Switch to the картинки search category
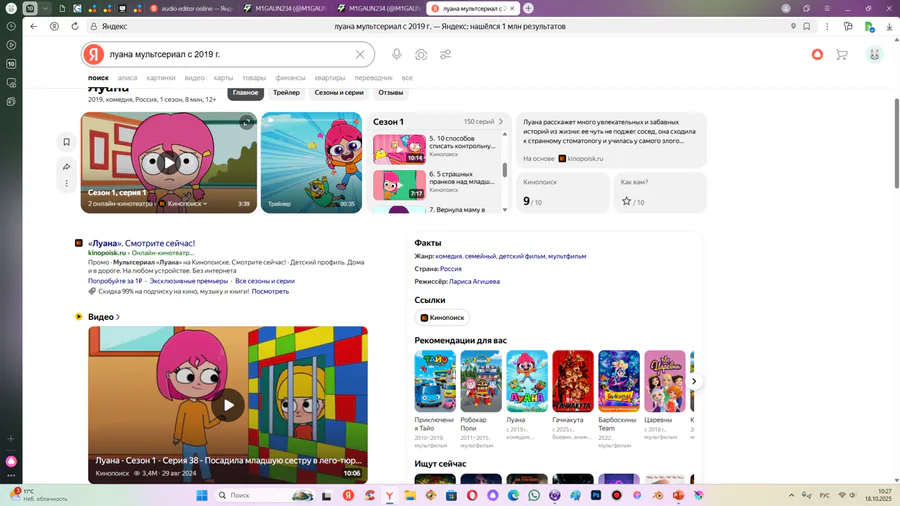The height and width of the screenshot is (506, 900). click(x=161, y=78)
